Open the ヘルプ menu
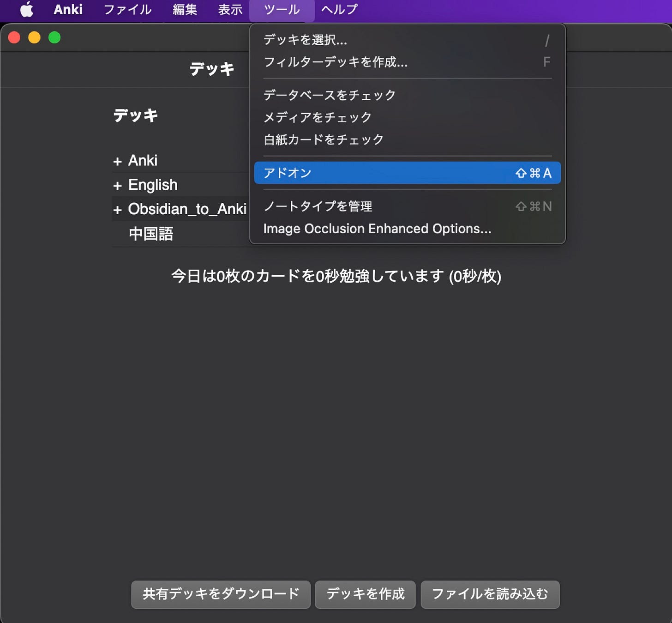Viewport: 672px width, 623px height. [x=339, y=9]
